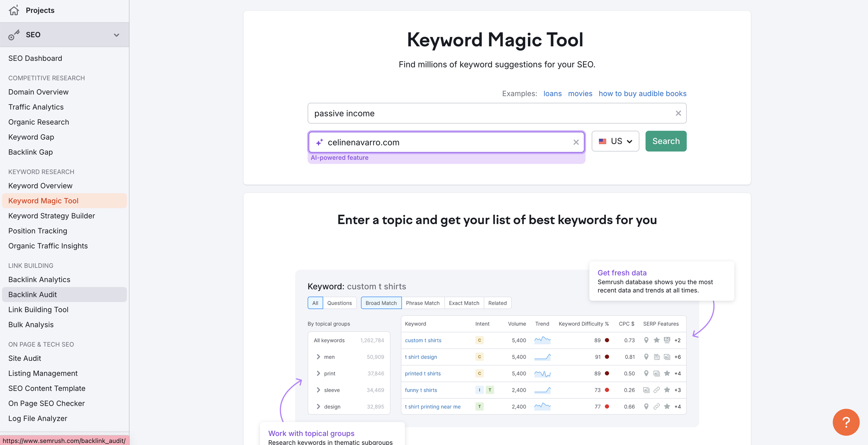
Task: Toggle the Related keywords filter
Action: [497, 303]
